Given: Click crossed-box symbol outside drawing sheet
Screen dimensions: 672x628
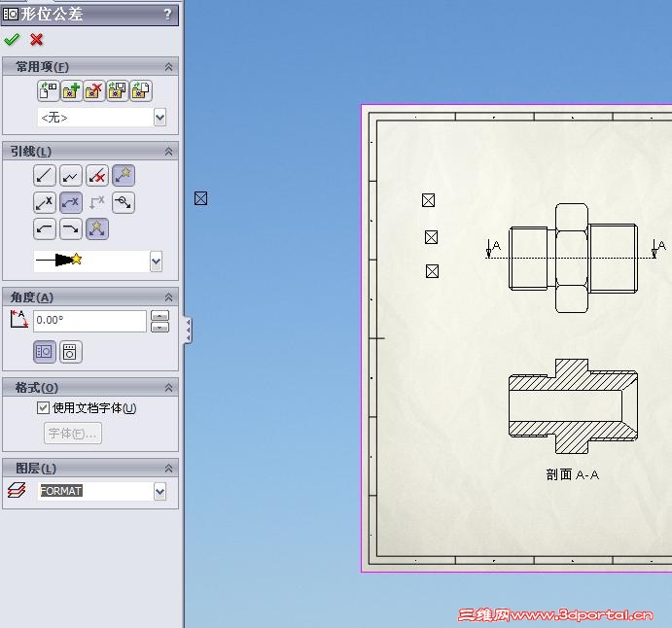Looking at the screenshot, I should click(200, 198).
